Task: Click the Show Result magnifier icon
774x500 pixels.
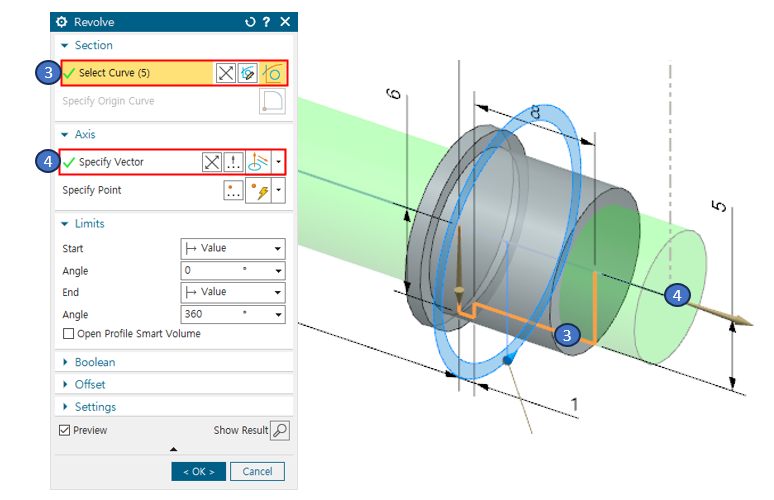Action: click(x=280, y=430)
